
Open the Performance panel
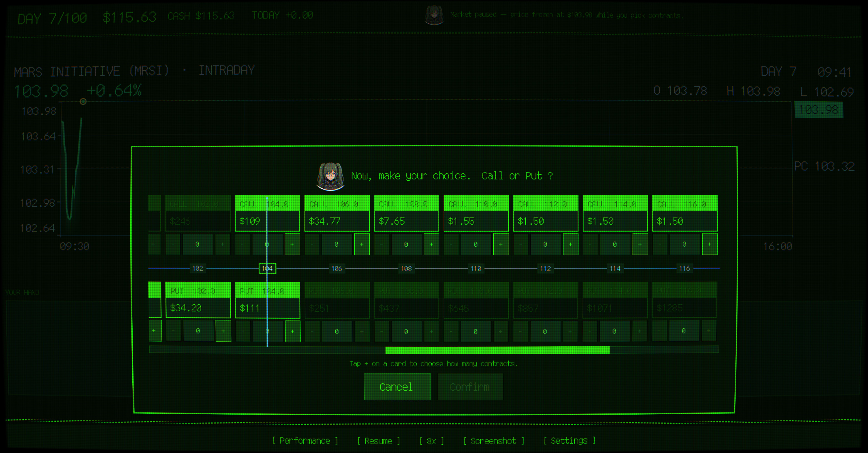305,441
